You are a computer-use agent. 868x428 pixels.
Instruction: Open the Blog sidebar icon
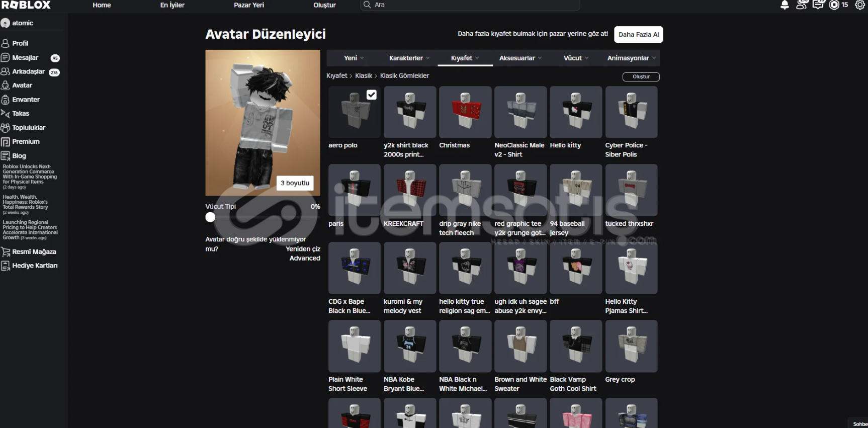click(x=6, y=156)
